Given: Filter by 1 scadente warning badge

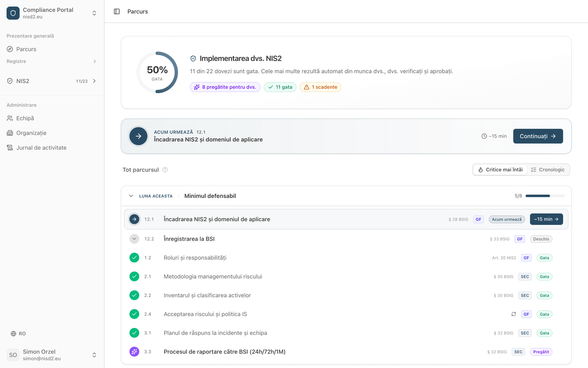Looking at the screenshot, I should point(320,87).
